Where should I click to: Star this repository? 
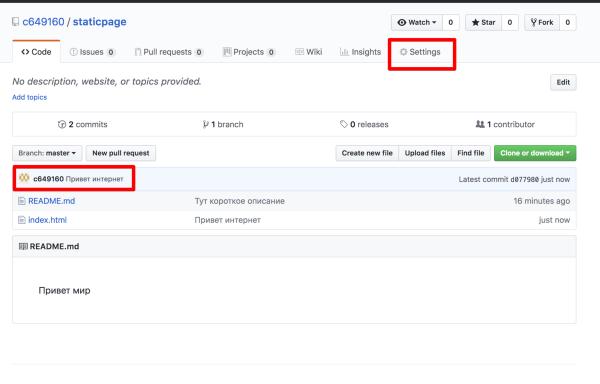483,23
